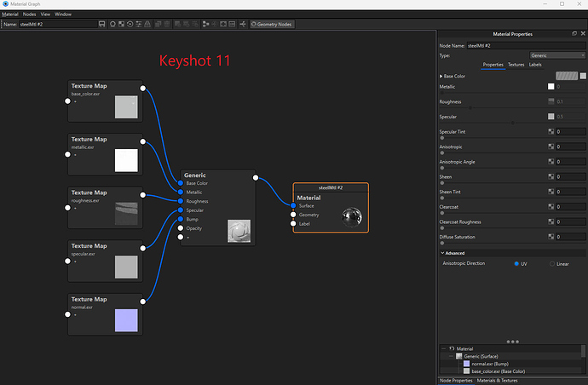This screenshot has height=385, width=588.
Task: Open the Nodes menu
Action: [29, 14]
